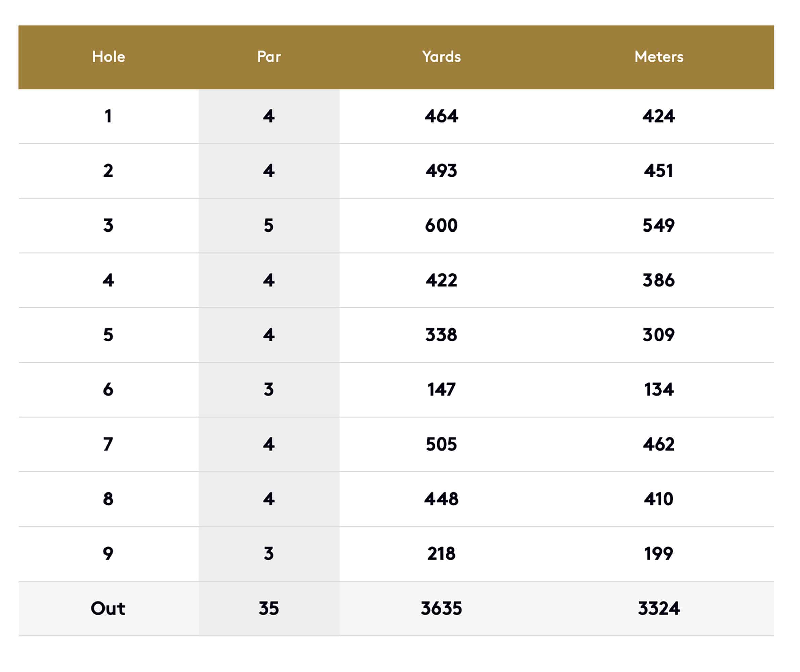800x672 pixels.
Task: Click the Par column header
Action: point(269,57)
